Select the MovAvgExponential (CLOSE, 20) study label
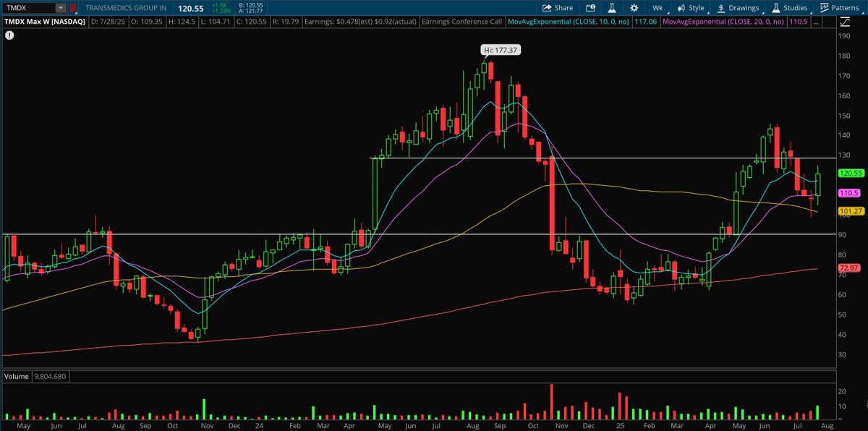The image size is (868, 431). [723, 22]
